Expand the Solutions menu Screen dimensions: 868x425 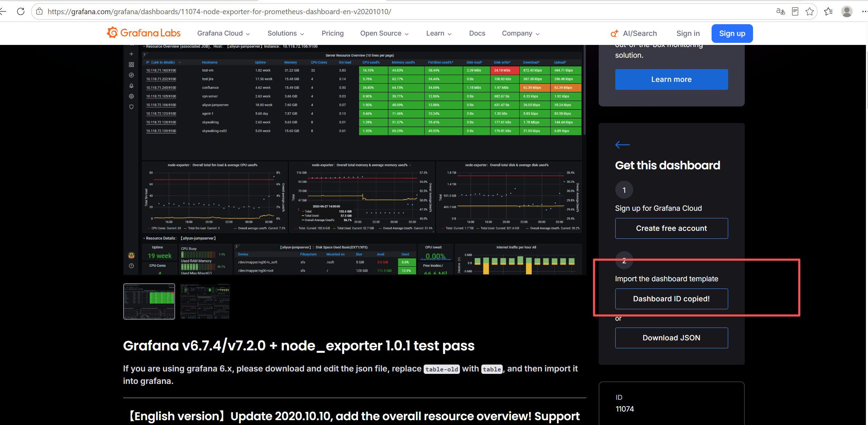click(286, 33)
